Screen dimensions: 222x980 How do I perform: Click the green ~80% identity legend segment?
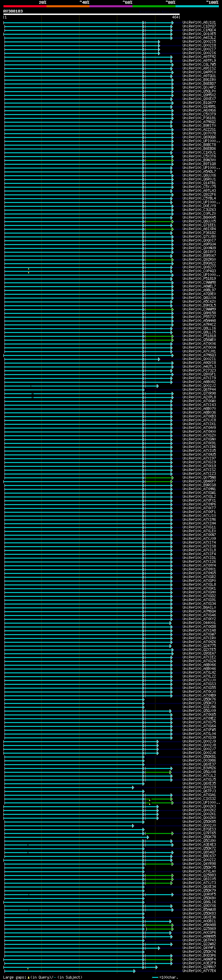click(x=154, y=6)
